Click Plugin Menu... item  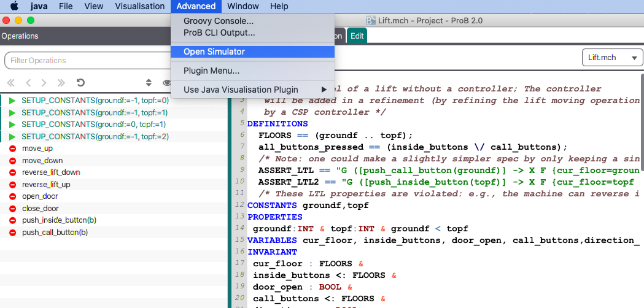[x=211, y=71]
